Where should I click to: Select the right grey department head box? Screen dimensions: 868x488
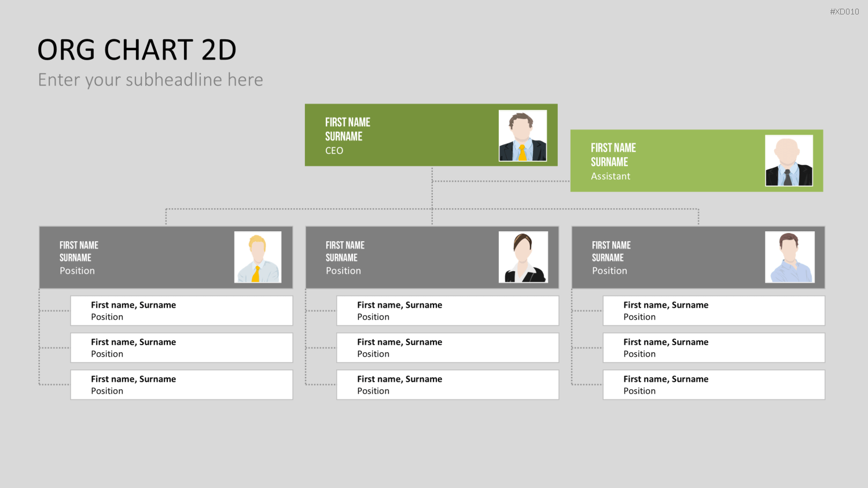pyautogui.click(x=698, y=257)
